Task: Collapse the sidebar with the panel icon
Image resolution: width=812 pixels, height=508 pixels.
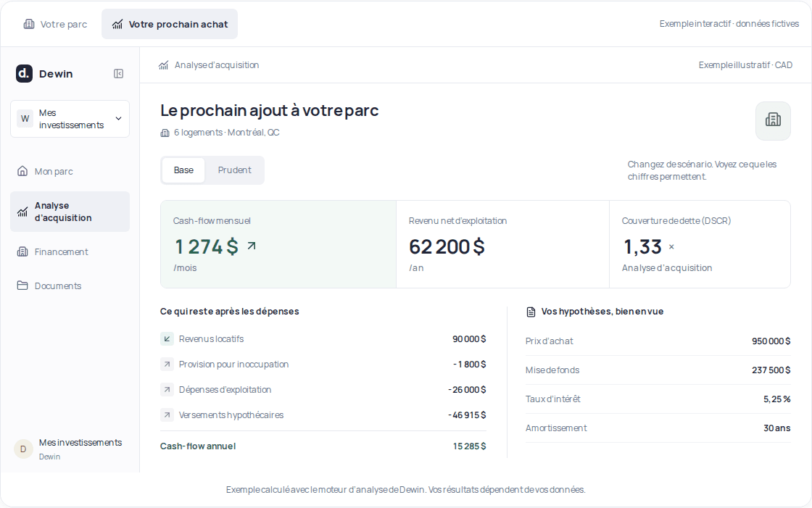Action: [x=119, y=73]
